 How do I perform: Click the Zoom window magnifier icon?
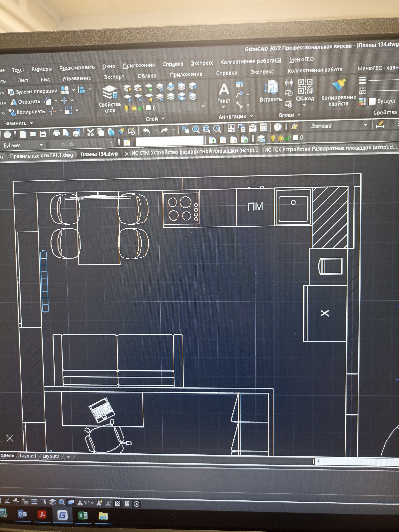tap(206, 129)
